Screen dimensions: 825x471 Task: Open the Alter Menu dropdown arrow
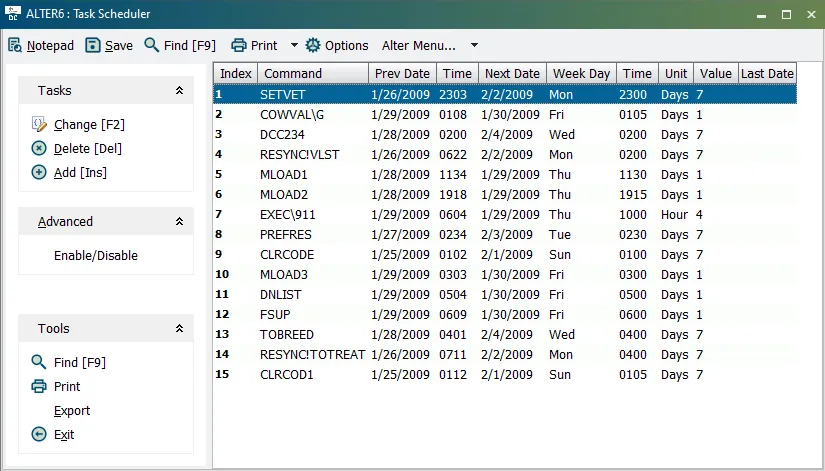click(x=474, y=45)
